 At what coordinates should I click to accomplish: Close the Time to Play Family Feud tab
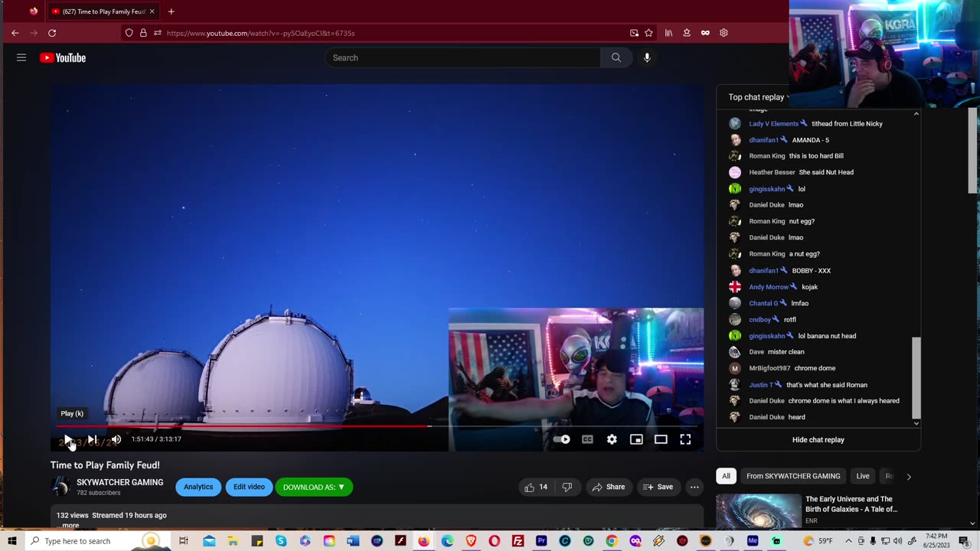(x=152, y=11)
